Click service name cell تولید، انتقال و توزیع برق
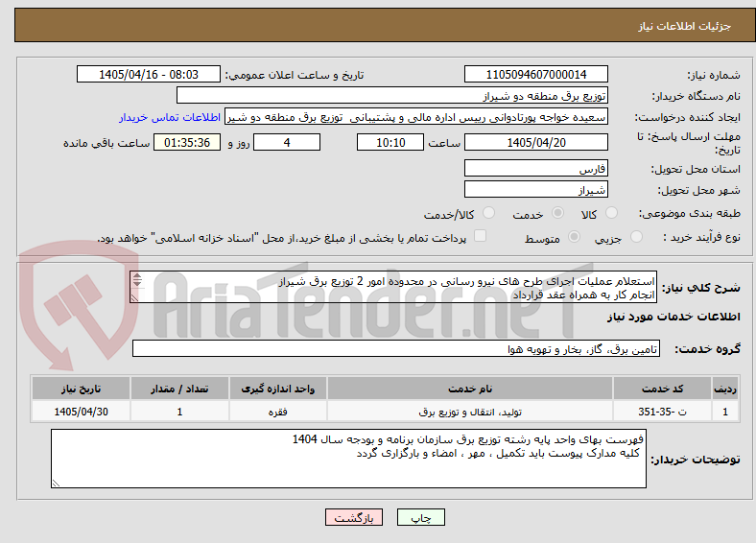Viewport: 756px width, 543px height. [x=469, y=412]
